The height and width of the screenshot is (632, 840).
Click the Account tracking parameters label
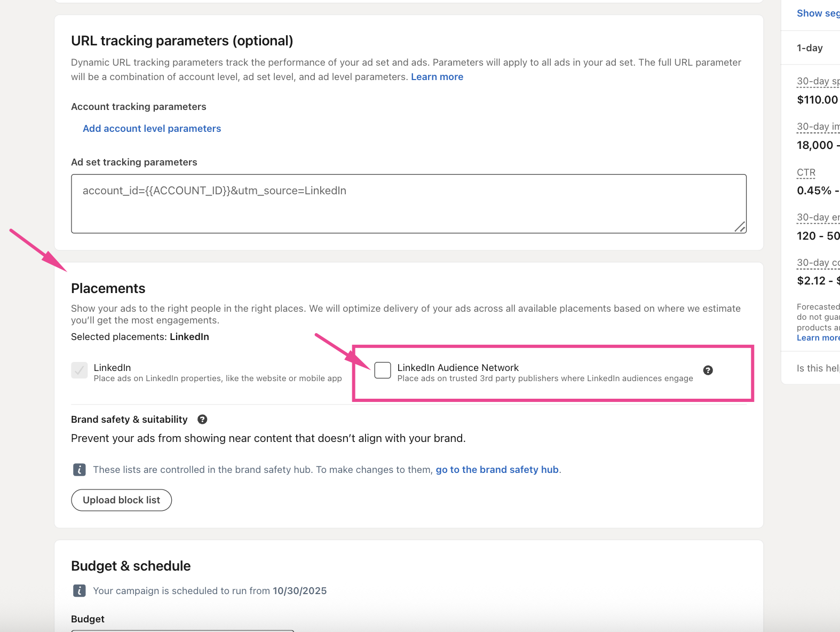pos(139,107)
